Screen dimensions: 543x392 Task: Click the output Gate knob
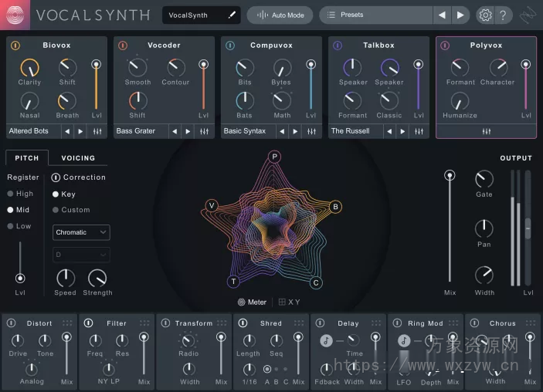[484, 179]
